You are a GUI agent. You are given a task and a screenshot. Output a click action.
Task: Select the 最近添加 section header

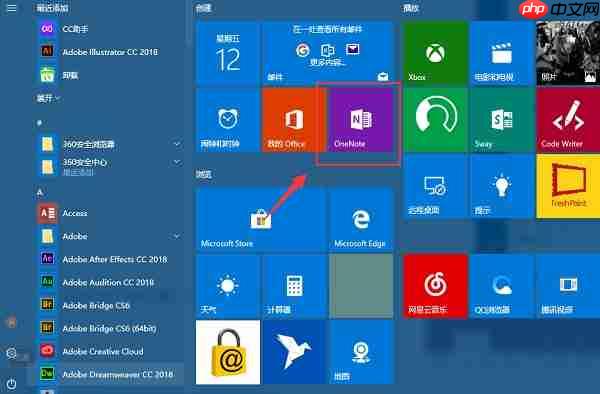[x=52, y=8]
